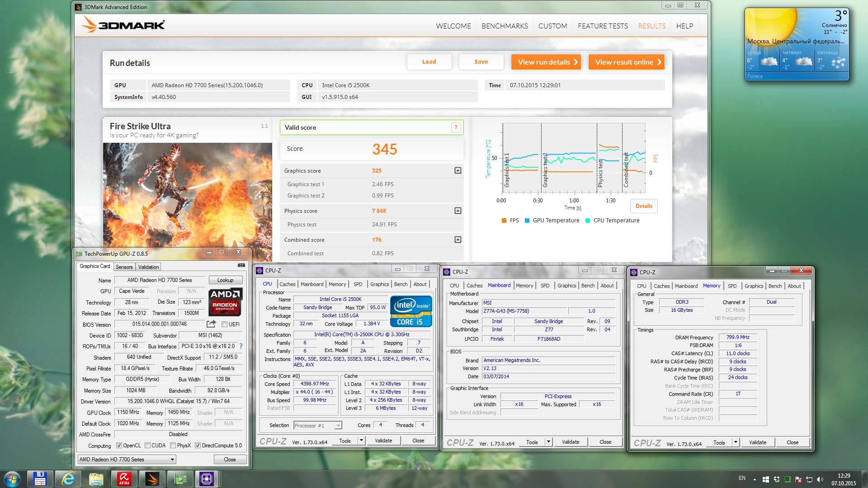The image size is (868, 488).
Task: Click the FPS orange legend swatch
Action: [x=504, y=221]
